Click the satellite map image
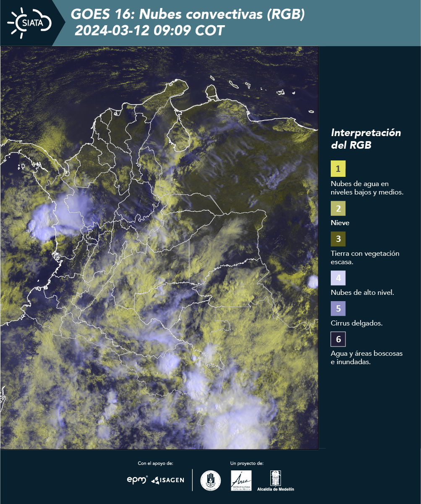 [x=160, y=248]
